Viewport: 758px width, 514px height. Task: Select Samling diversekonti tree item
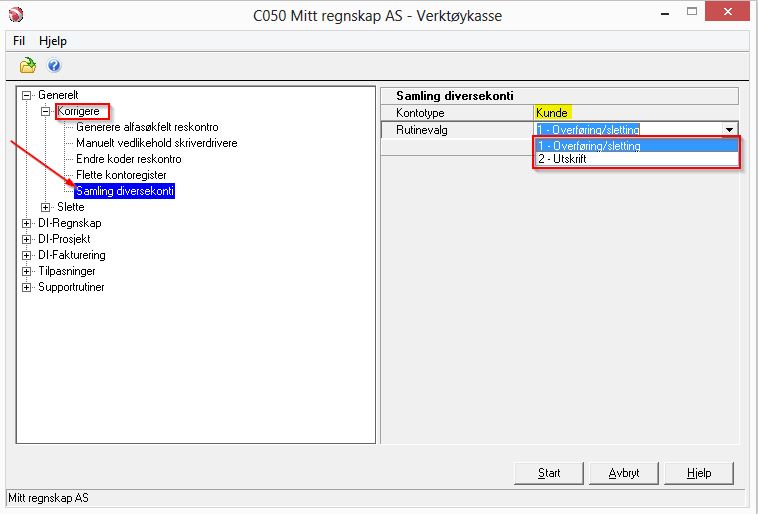pos(125,191)
